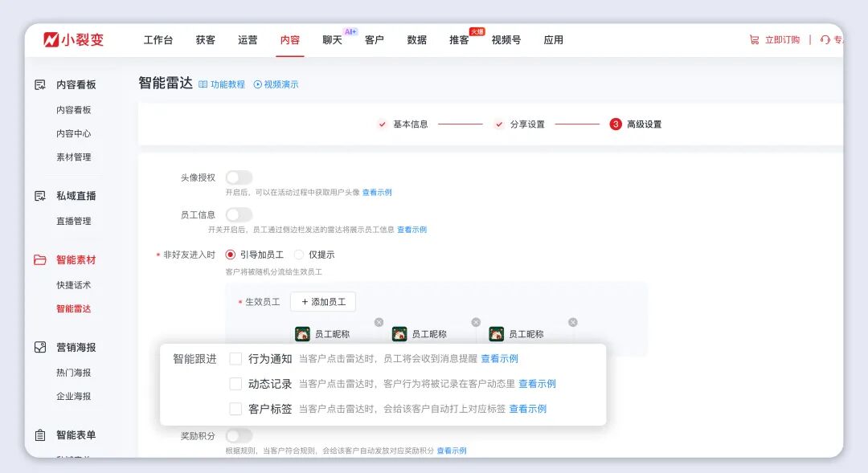Switch to the 数据 navigation tab
The height and width of the screenshot is (473, 868).
pyautogui.click(x=416, y=39)
